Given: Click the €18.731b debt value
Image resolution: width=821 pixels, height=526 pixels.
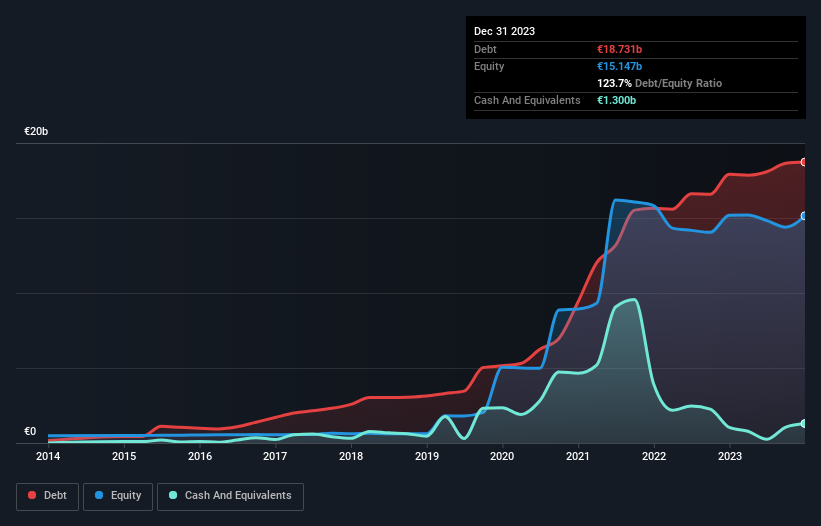Looking at the screenshot, I should 619,49.
